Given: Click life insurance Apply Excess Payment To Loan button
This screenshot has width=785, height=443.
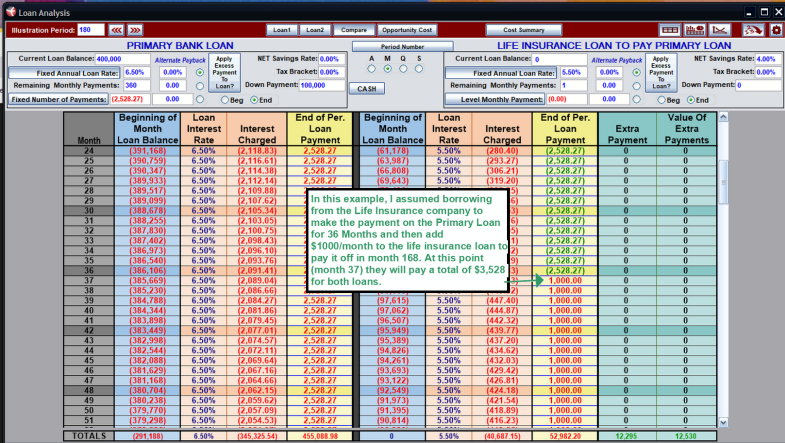Looking at the screenshot, I should pyautogui.click(x=661, y=73).
